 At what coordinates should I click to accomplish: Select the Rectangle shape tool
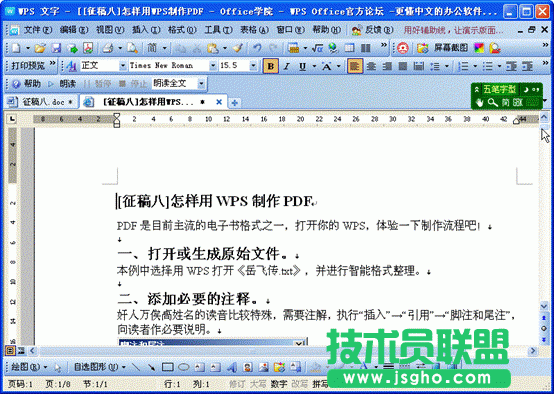167,367
